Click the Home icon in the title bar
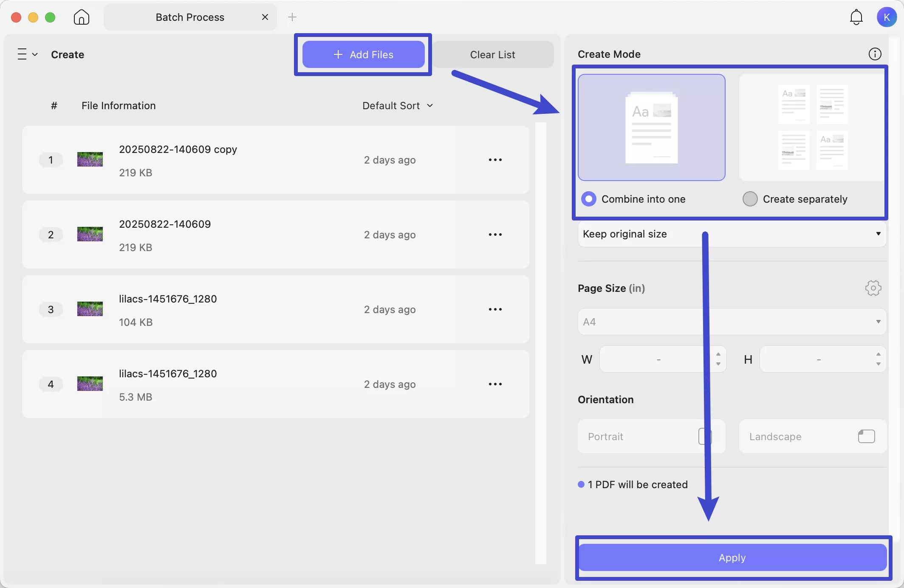904x588 pixels. [x=81, y=17]
